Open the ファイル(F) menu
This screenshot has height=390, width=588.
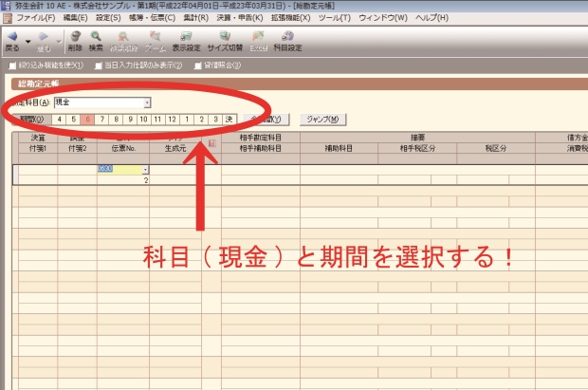pyautogui.click(x=36, y=18)
